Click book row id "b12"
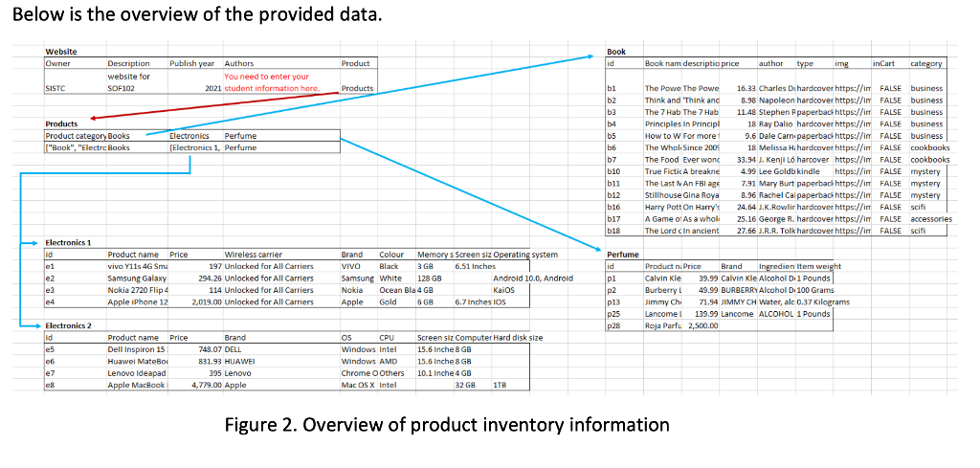 pos(613,195)
